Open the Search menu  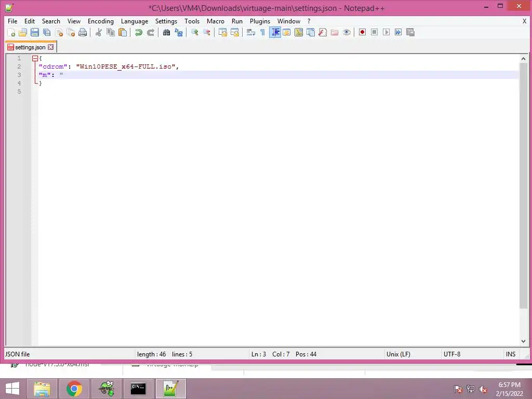(x=51, y=21)
